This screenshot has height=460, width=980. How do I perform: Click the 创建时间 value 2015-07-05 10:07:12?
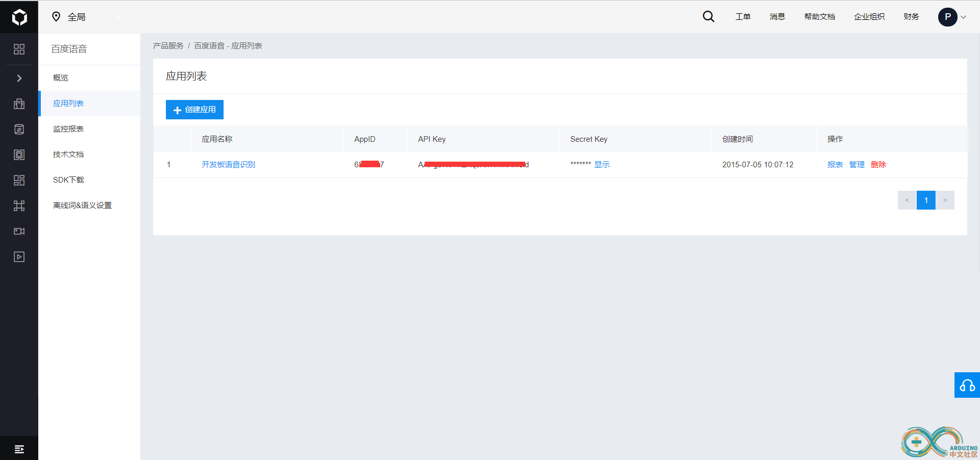[x=757, y=164]
